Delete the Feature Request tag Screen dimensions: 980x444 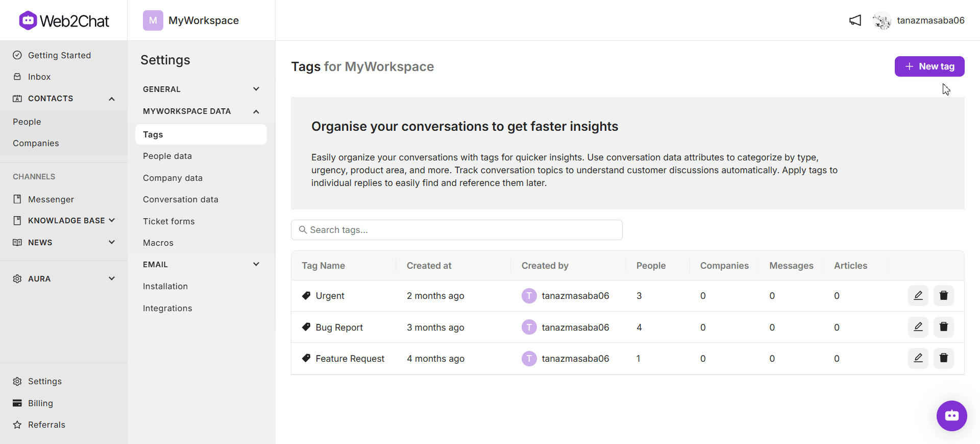point(943,358)
